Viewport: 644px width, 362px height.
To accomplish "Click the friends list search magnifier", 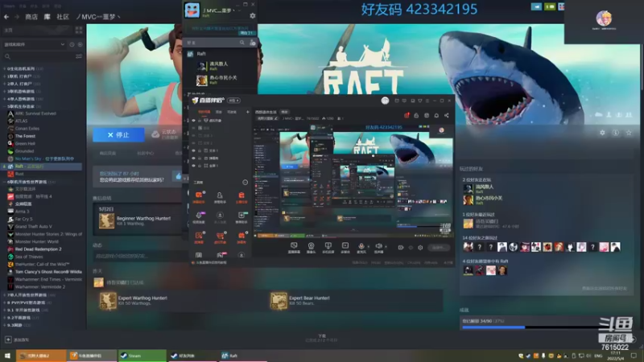I will tap(242, 43).
